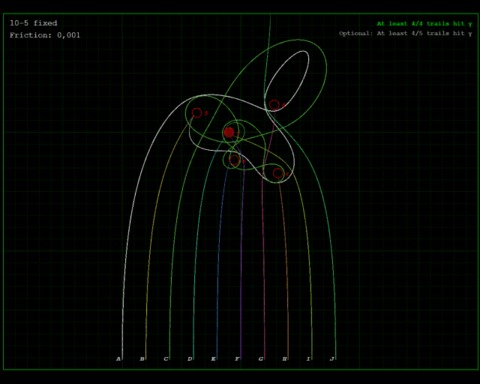Select launch point I
Image resolution: width=480 pixels, height=384 pixels.
pos(308,359)
